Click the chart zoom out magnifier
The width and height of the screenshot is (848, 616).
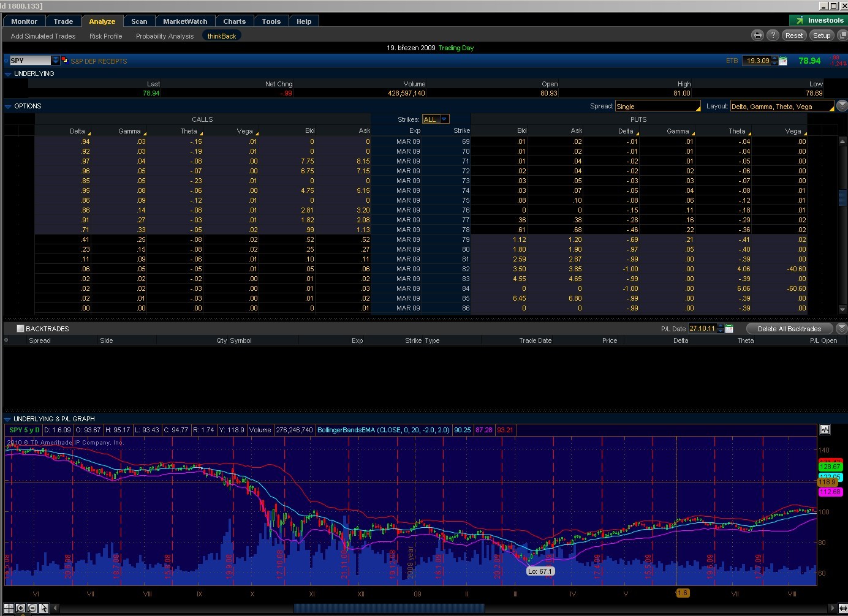(32, 608)
